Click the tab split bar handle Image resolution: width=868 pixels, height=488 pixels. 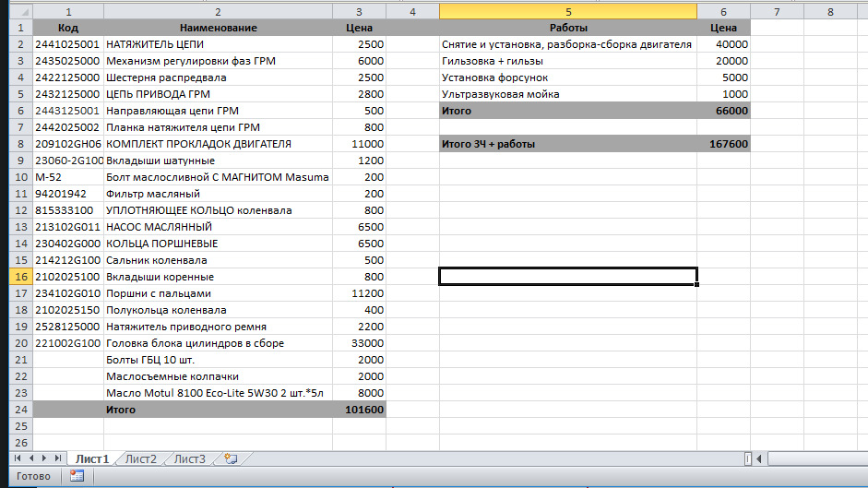[x=748, y=458]
